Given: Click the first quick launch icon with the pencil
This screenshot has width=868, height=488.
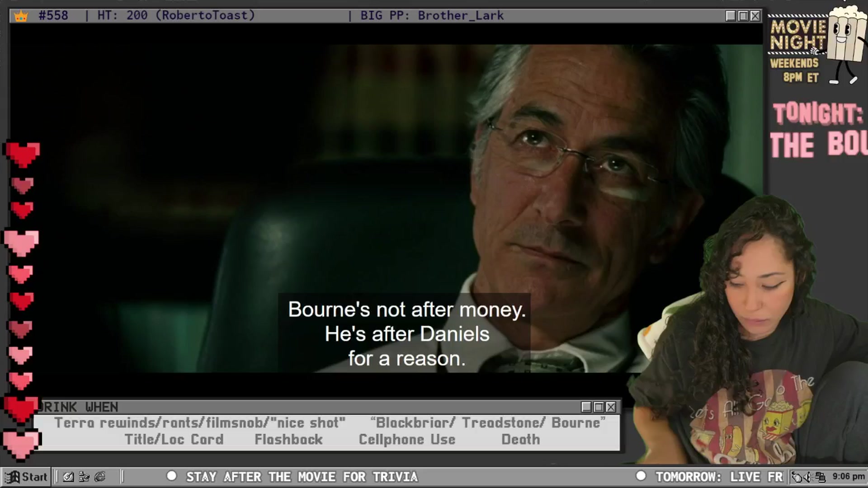Looking at the screenshot, I should click(68, 477).
